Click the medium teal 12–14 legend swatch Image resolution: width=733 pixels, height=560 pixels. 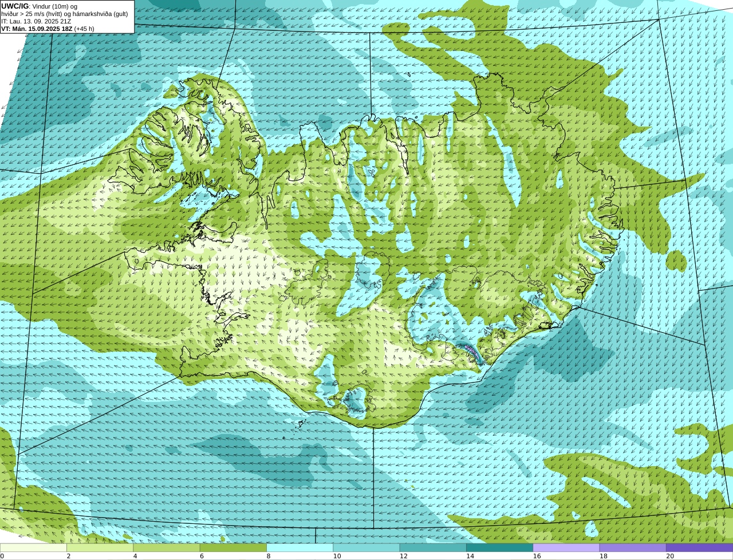433,547
